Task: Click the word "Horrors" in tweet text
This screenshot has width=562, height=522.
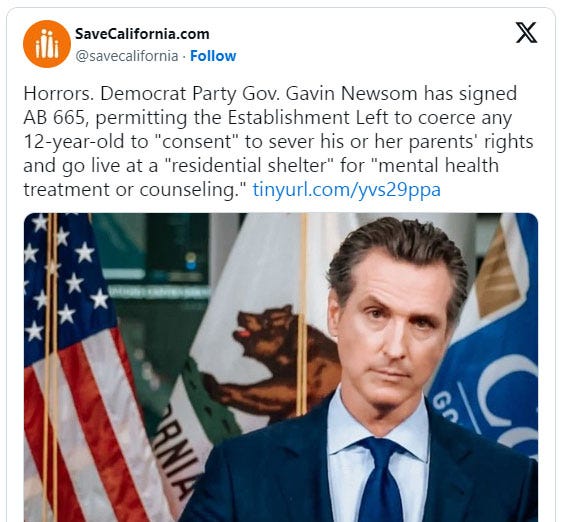Action: pyautogui.click(x=56, y=94)
